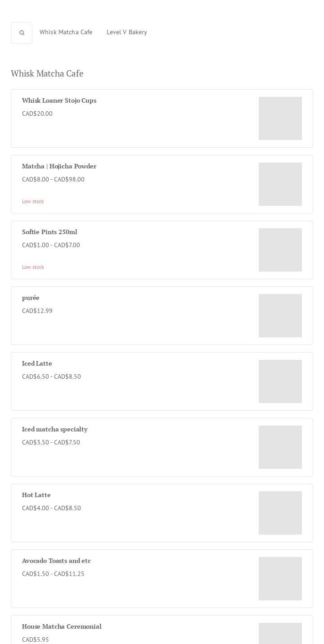Click the Softie Pints 250ml thumbnail
324x644 pixels.
(280, 250)
